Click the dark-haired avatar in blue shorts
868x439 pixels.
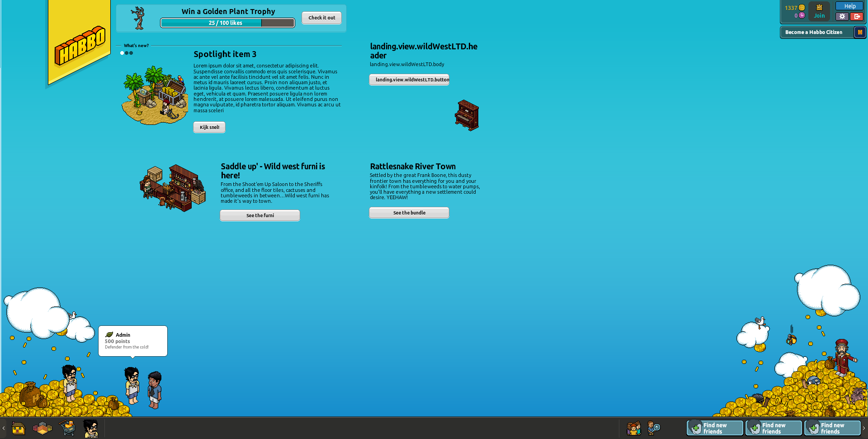155,390
